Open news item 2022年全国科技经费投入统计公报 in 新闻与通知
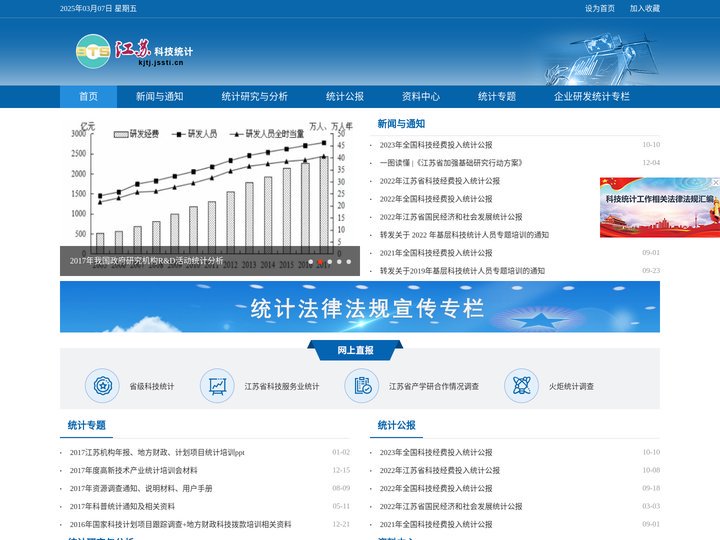This screenshot has width=720, height=540. pyautogui.click(x=436, y=199)
